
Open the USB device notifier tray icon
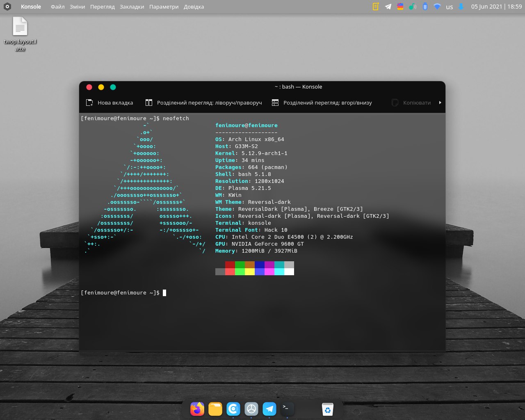(425, 7)
